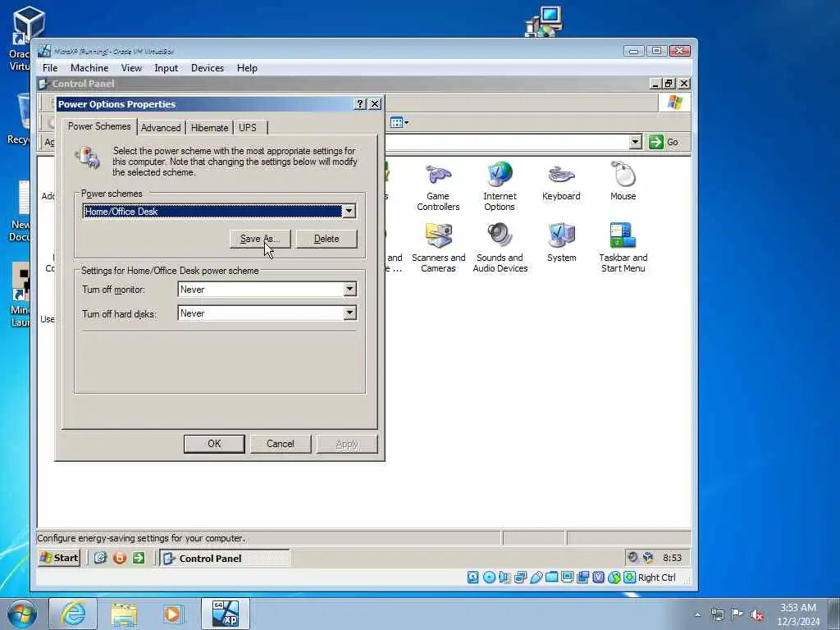Screen dimensions: 840x630
Task: Open Windows Media Player from host taskbar
Action: tap(174, 614)
